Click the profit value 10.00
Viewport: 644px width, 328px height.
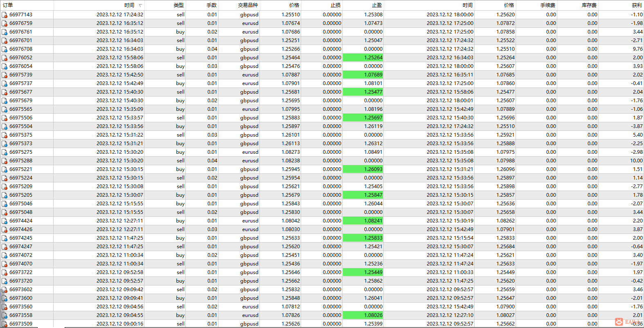click(636, 161)
